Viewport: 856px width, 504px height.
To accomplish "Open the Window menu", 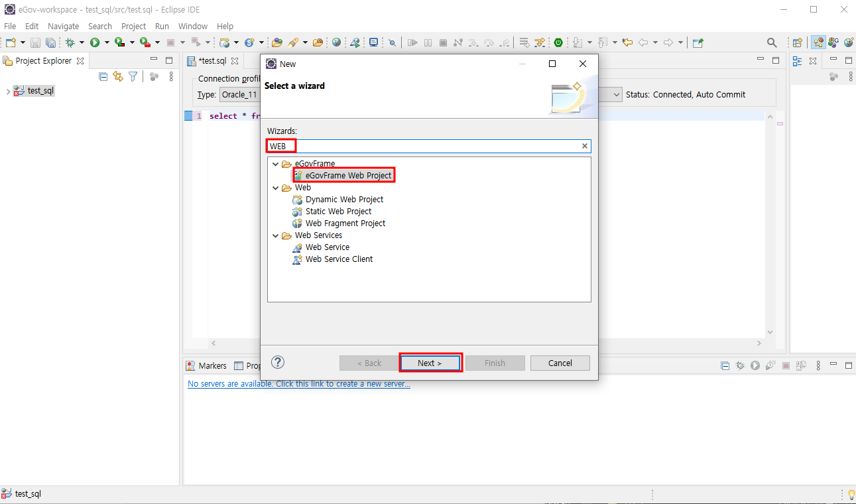I will point(193,26).
